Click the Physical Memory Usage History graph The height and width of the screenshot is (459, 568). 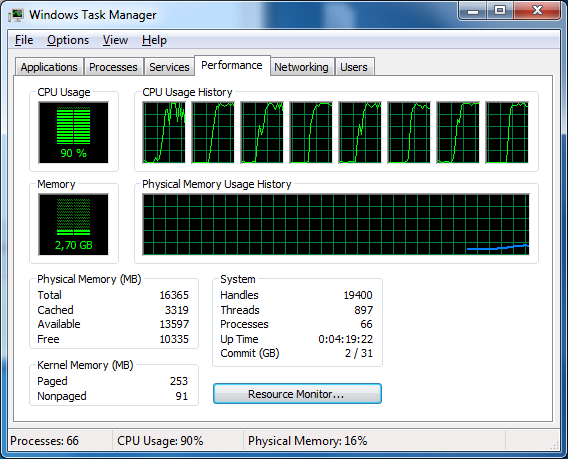tap(336, 225)
